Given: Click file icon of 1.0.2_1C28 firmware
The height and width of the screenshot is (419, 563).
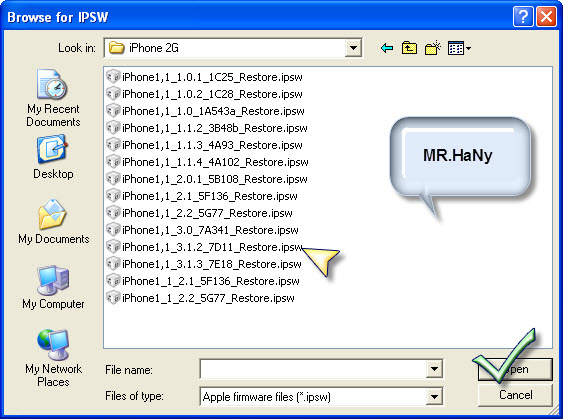Looking at the screenshot, I should [113, 94].
